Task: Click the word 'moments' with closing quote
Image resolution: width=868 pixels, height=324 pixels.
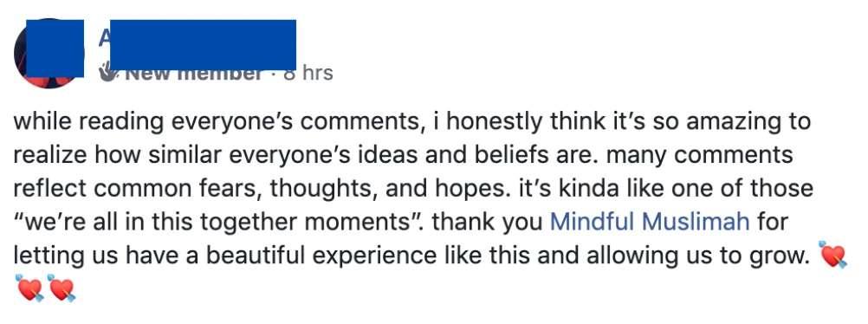Action: click(366, 222)
